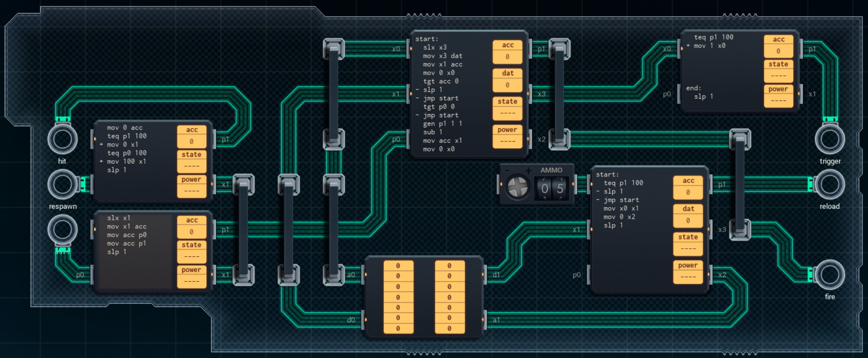Click the 'mov 100 x1' code line
Screen dimensions: 868x358
click(x=126, y=161)
